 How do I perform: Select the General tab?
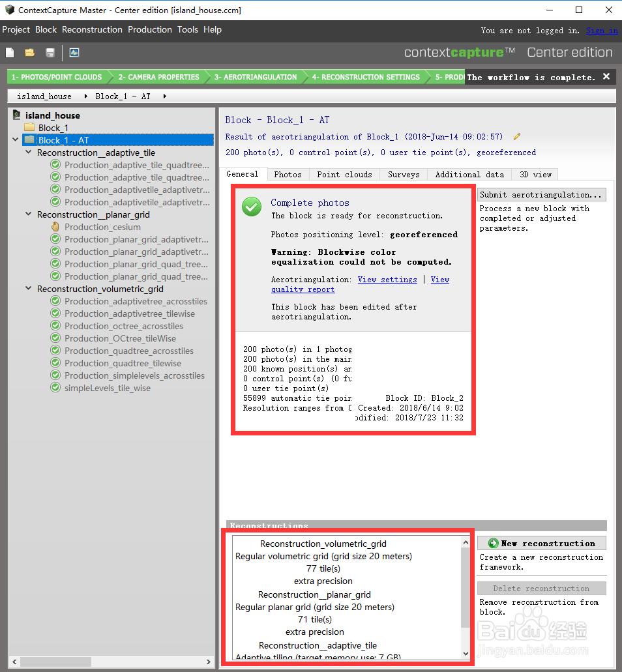tap(243, 173)
